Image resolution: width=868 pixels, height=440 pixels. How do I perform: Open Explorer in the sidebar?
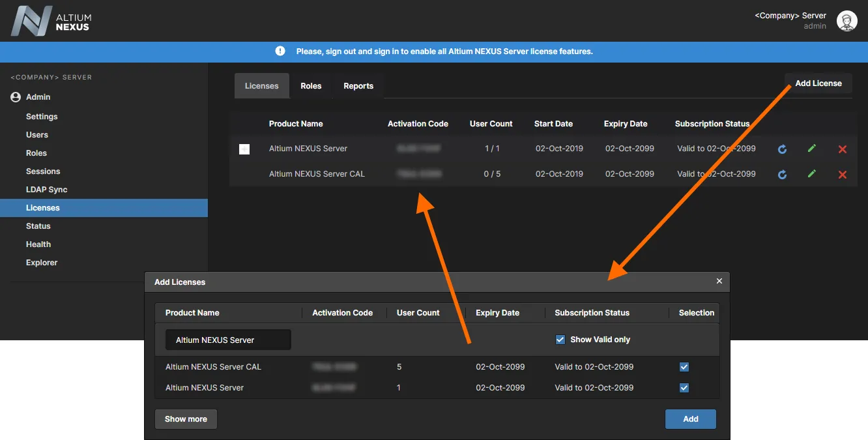[42, 263]
